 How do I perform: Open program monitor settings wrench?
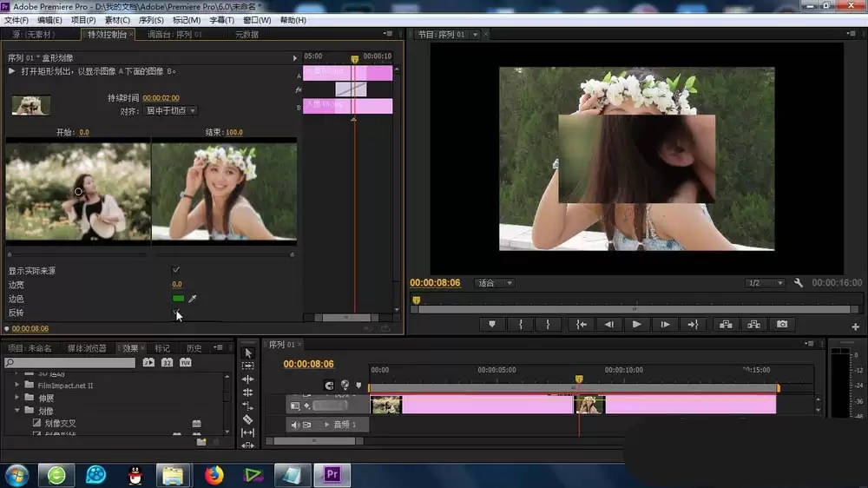pyautogui.click(x=799, y=283)
